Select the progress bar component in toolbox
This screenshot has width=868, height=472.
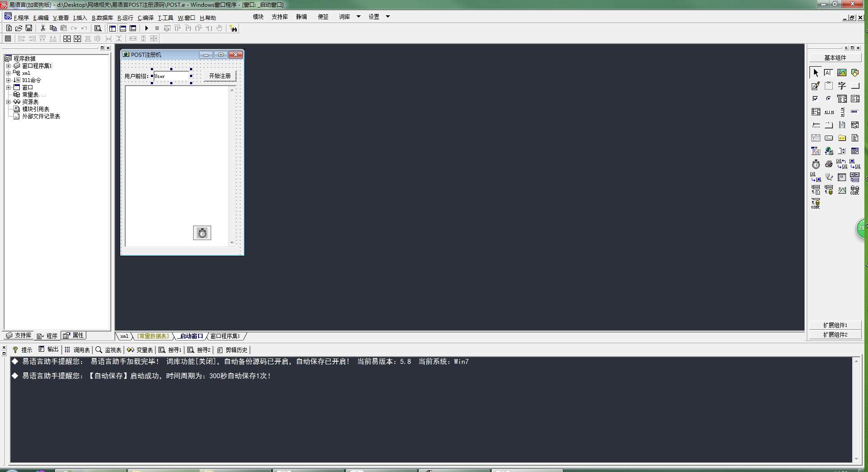click(x=854, y=112)
